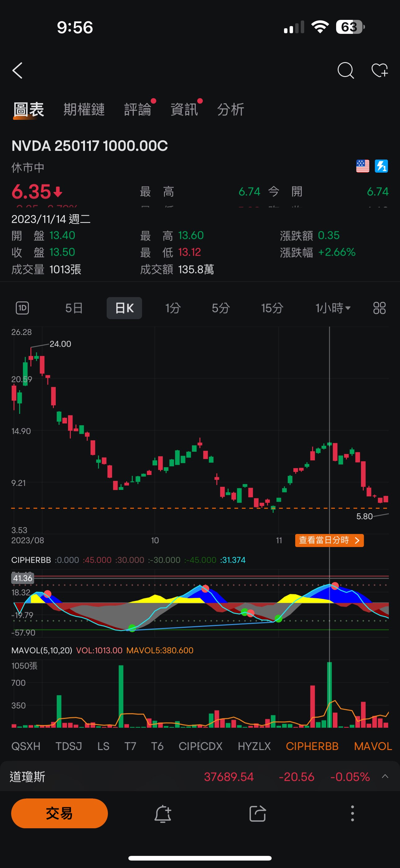Tap the Wi-Fi icon in status bar
The height and width of the screenshot is (868, 400).
pos(320,27)
